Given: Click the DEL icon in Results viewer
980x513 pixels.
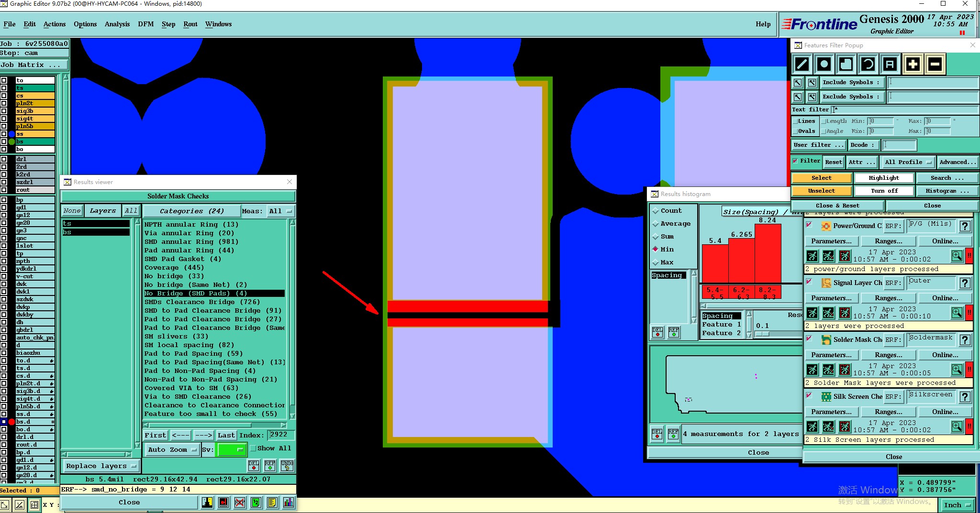Looking at the screenshot, I should click(x=254, y=465).
